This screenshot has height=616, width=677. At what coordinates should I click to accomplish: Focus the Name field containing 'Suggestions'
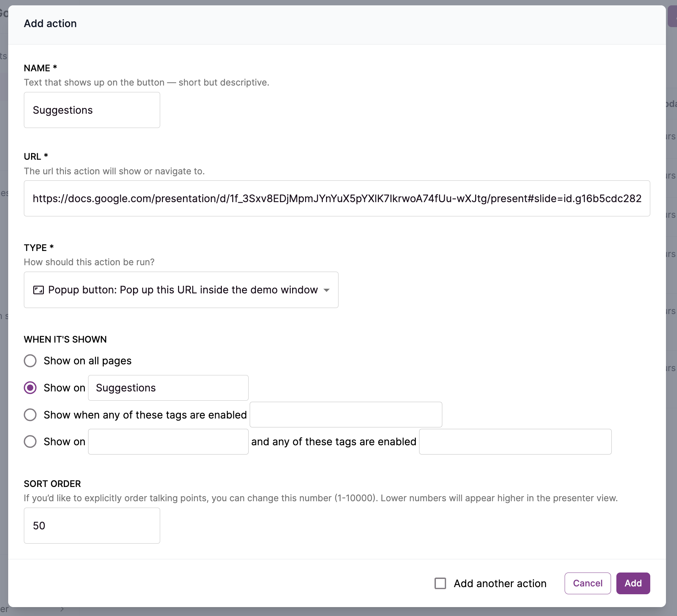(92, 110)
